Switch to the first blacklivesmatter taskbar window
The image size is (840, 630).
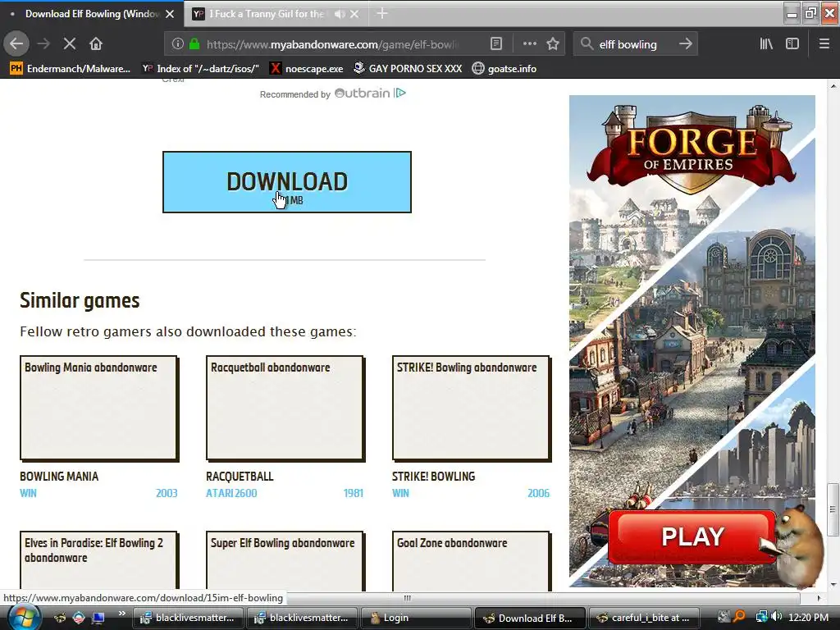[188, 618]
